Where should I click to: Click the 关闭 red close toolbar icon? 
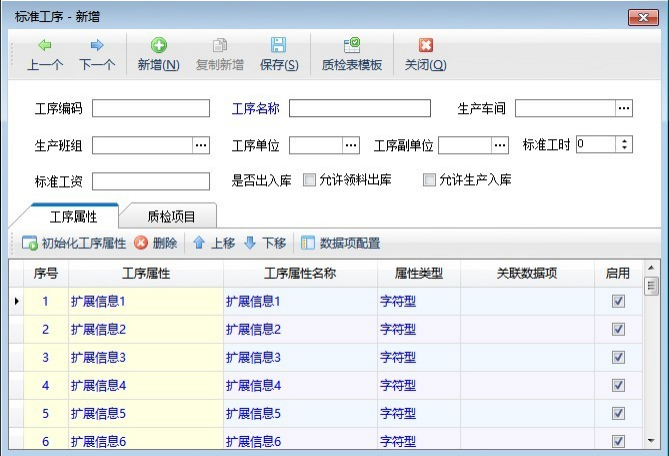coord(425,46)
